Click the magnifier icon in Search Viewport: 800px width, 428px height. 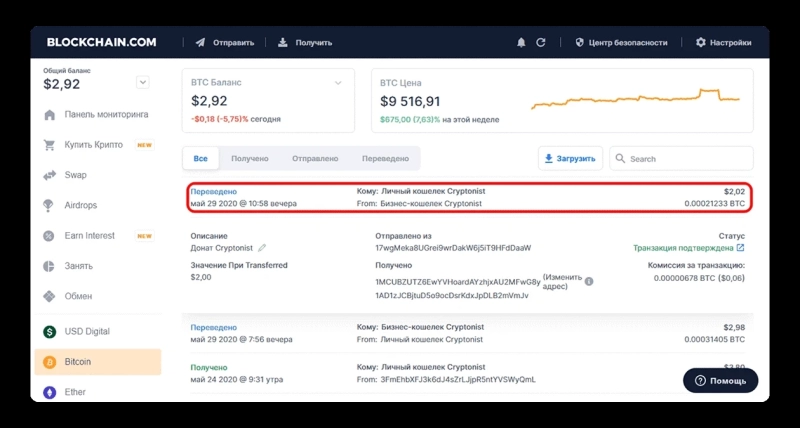(620, 159)
